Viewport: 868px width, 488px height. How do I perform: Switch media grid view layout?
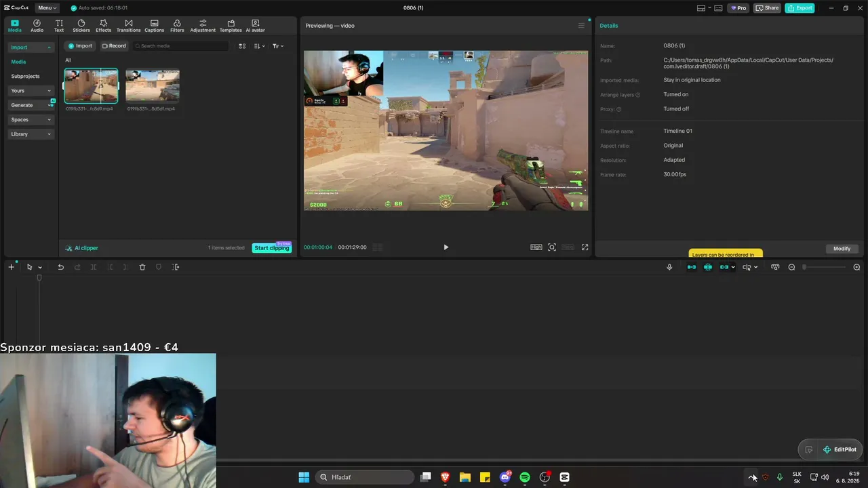[242, 46]
